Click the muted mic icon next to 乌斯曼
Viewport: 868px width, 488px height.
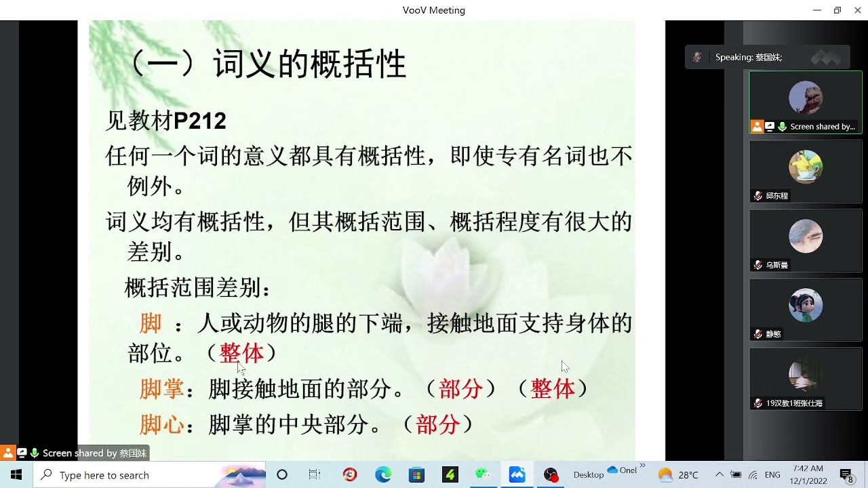(x=758, y=265)
